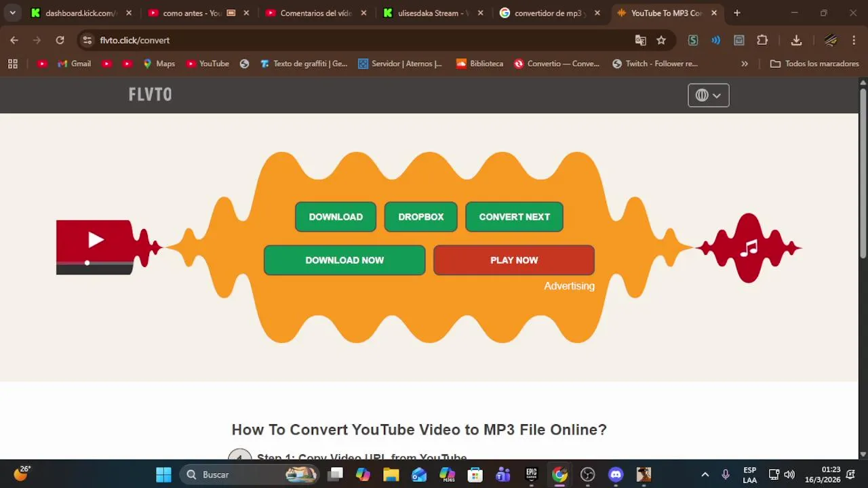The height and width of the screenshot is (488, 868).
Task: Open Epic Games Launcher from taskbar
Action: click(x=532, y=474)
